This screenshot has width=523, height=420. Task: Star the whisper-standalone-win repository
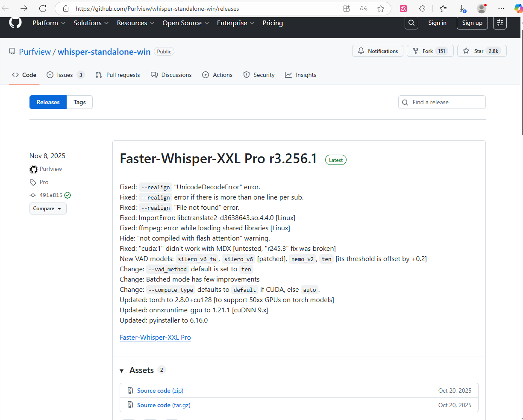[482, 51]
